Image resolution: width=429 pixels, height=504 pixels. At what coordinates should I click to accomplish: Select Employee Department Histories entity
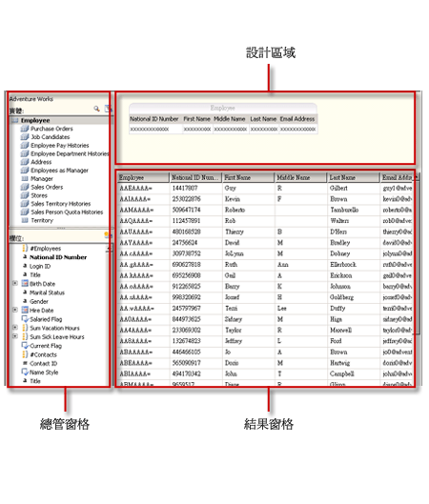coord(70,153)
